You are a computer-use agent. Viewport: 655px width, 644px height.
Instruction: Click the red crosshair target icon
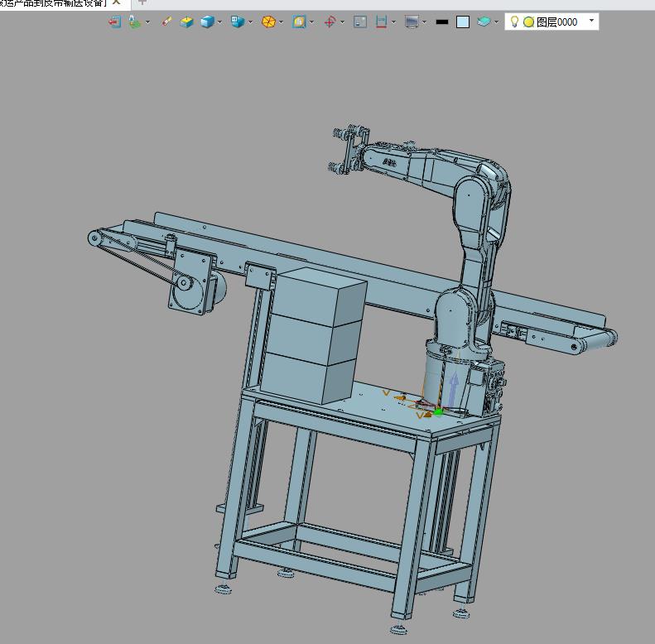[x=330, y=22]
